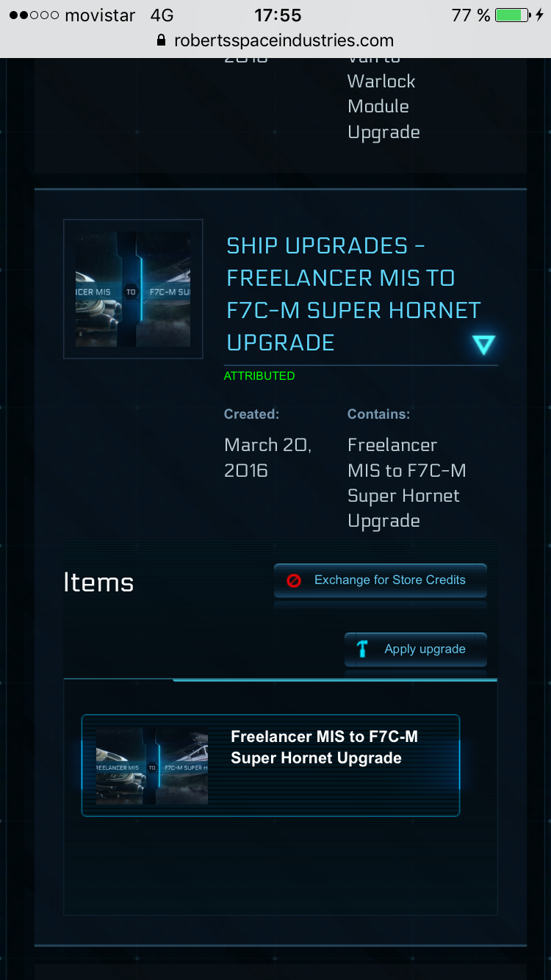The width and height of the screenshot is (551, 980).
Task: Tap the 4G network indicator
Action: [162, 15]
